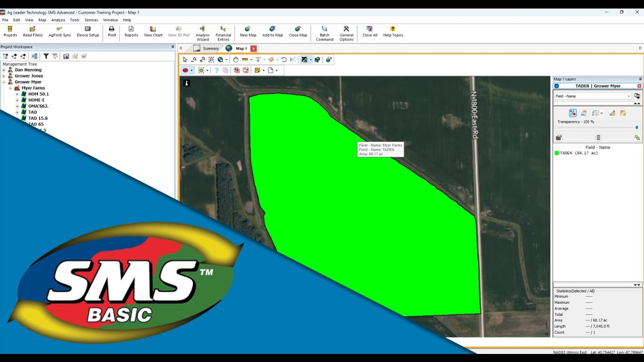Image resolution: width=644 pixels, height=362 pixels.
Task: Open the Analysis menu
Action: click(x=58, y=20)
